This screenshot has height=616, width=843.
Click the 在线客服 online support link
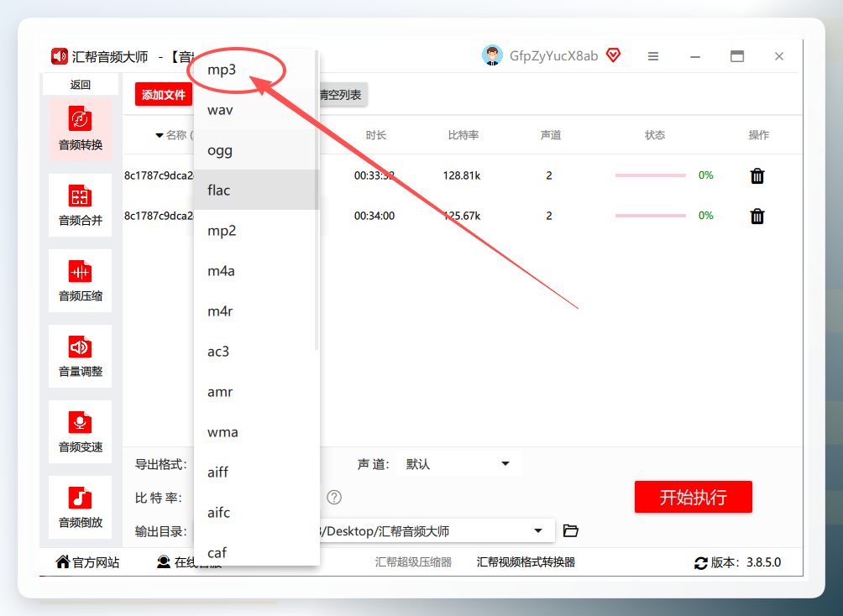tap(189, 563)
